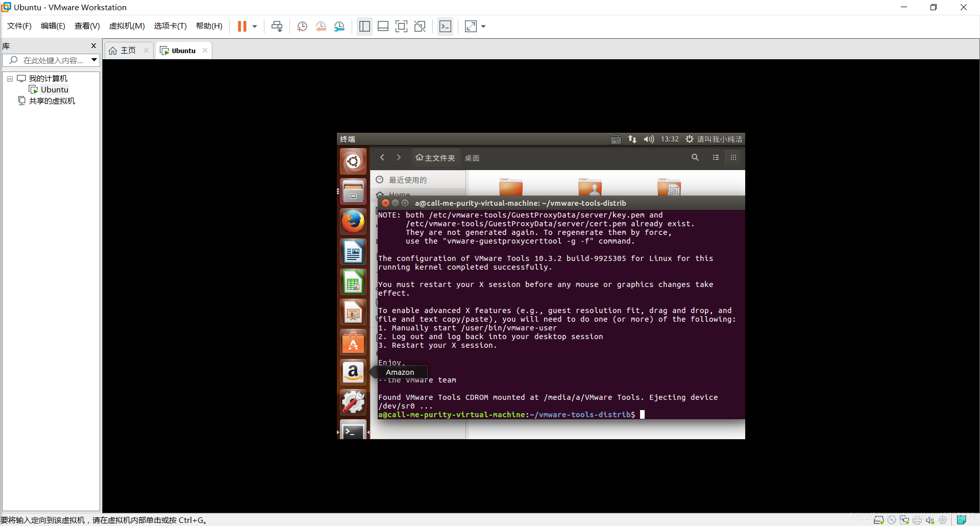Click the 主文件夹 path button

coord(435,158)
